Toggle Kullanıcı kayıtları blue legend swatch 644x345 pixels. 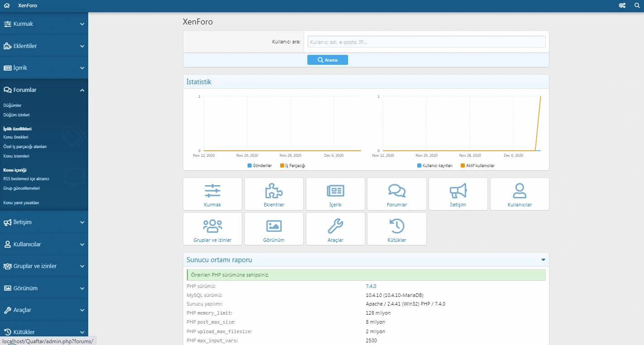click(419, 166)
